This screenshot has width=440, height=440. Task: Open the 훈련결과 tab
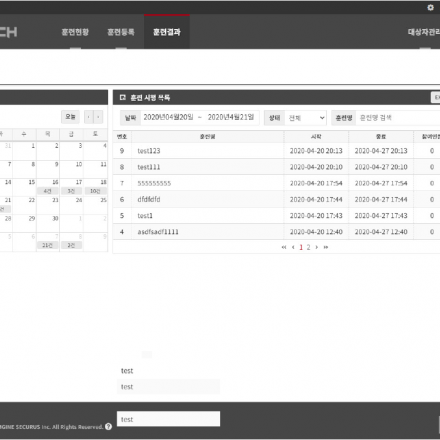[x=167, y=32]
